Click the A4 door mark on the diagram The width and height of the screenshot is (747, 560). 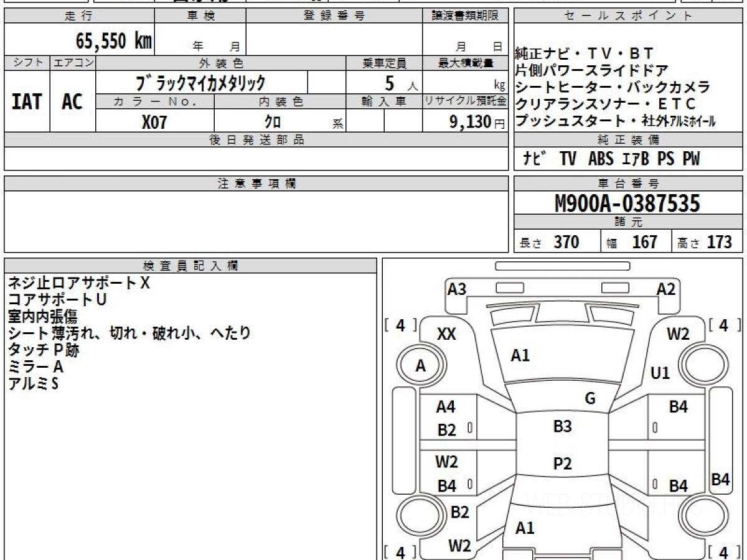(446, 408)
